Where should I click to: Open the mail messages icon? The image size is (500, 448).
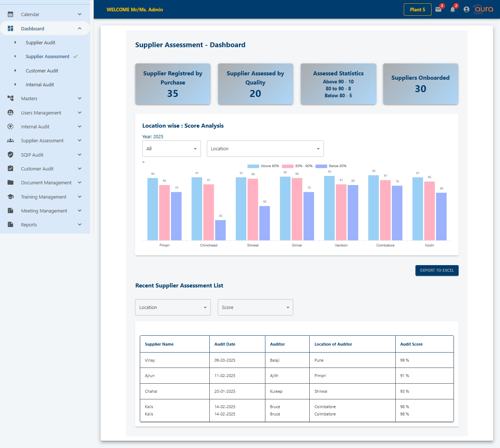pyautogui.click(x=439, y=10)
